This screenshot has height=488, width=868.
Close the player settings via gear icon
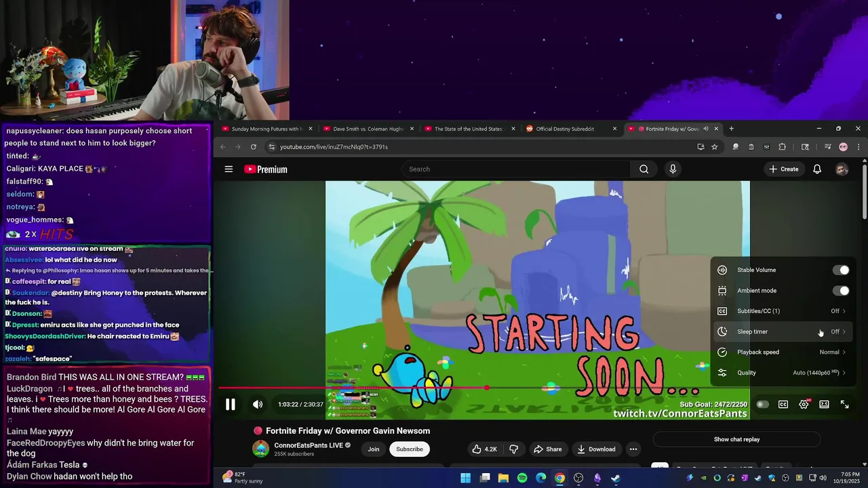[804, 405]
